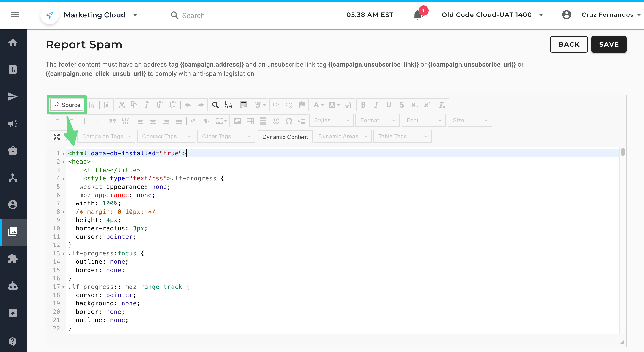
Task: Open the text color picker
Action: [316, 105]
